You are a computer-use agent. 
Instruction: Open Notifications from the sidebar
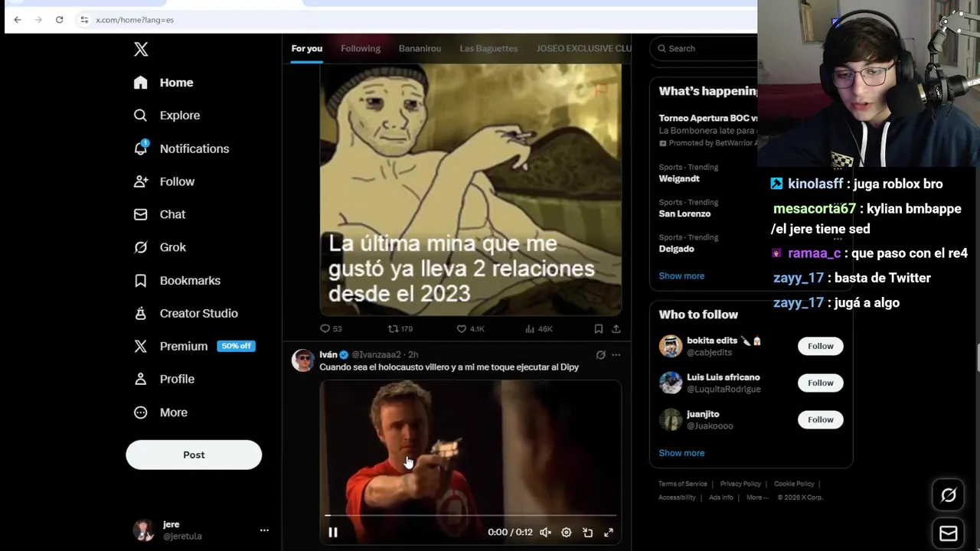point(181,148)
